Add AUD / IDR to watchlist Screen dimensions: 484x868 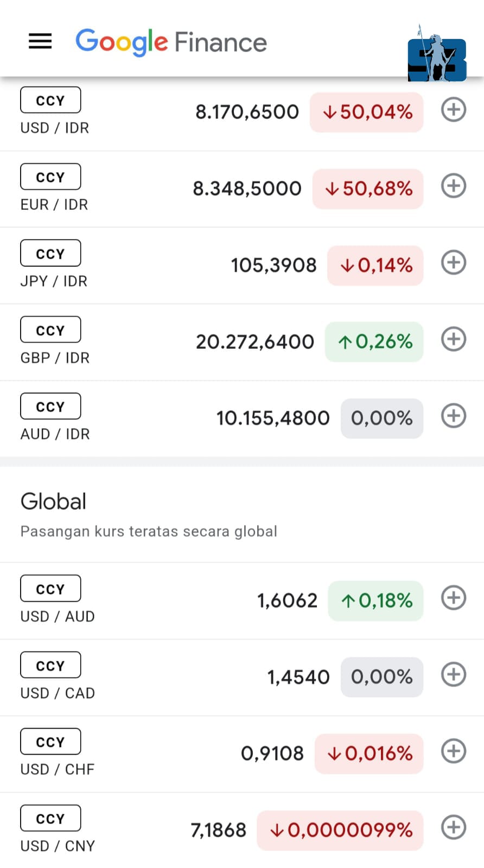click(x=453, y=416)
